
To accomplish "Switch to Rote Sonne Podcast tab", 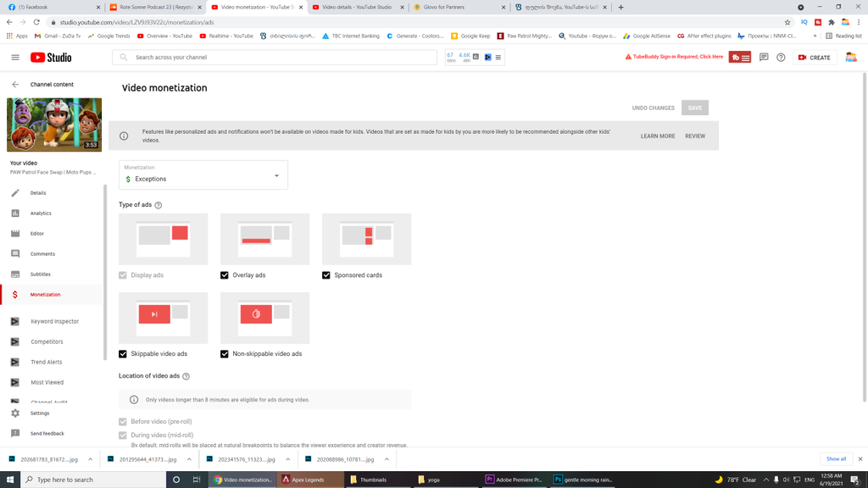I will (156, 7).
